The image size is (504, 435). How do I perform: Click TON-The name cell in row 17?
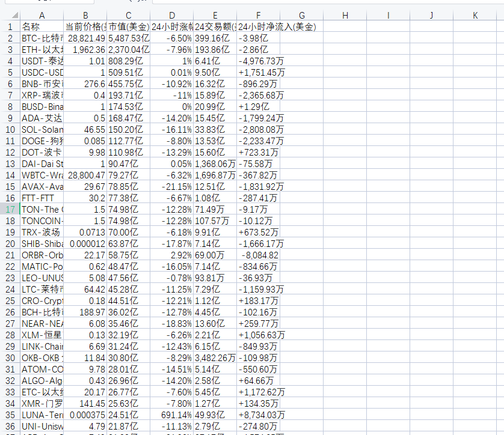[x=41, y=210]
